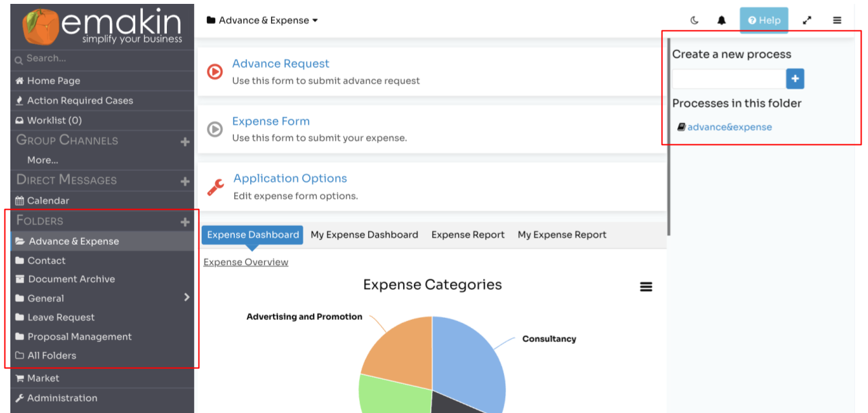Click the Application Options wrench icon
This screenshot has height=413, width=868.
click(x=215, y=187)
